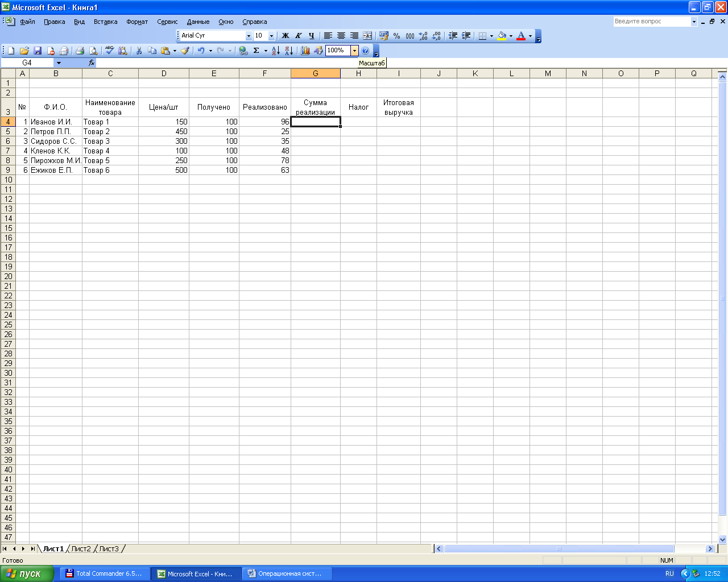Open the Формат menu
The width and height of the screenshot is (728, 582).
(137, 22)
